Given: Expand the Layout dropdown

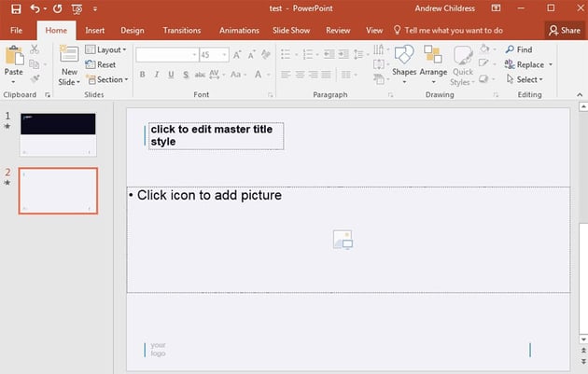Looking at the screenshot, I should (108, 50).
